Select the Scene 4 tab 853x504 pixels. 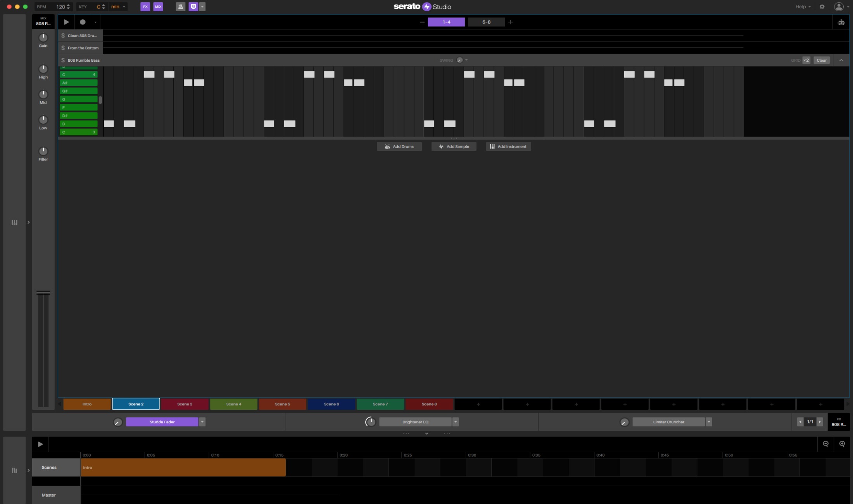coord(233,404)
